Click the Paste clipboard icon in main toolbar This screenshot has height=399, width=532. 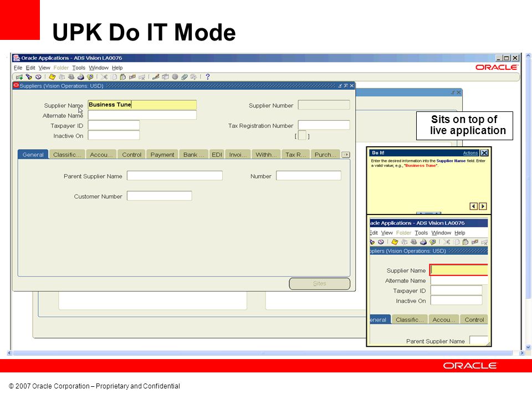click(123, 77)
